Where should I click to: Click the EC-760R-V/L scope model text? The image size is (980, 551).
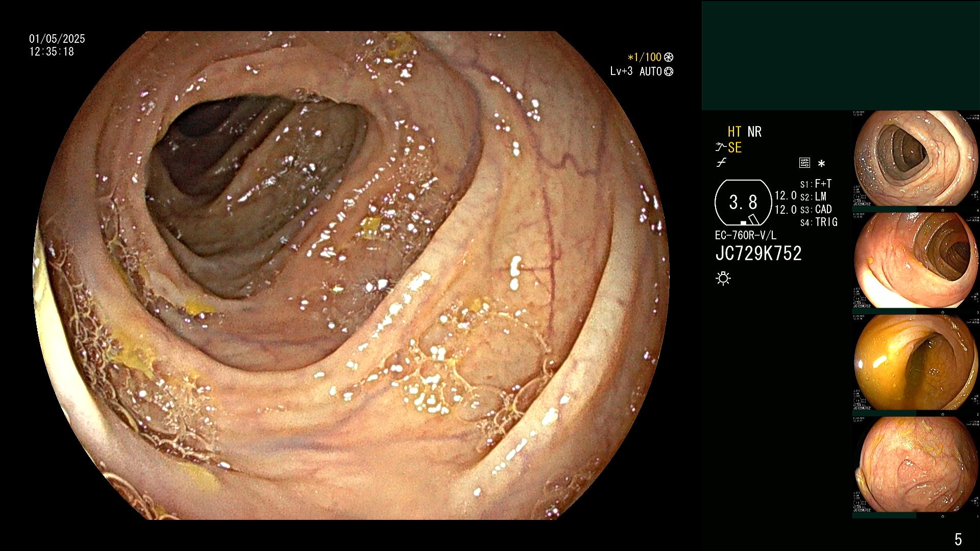746,235
